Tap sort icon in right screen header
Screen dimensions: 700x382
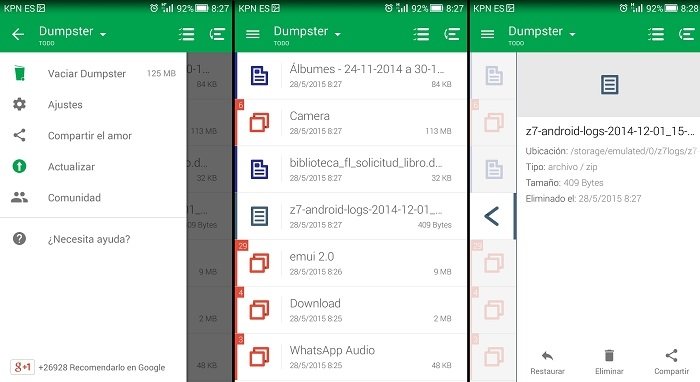coord(687,34)
